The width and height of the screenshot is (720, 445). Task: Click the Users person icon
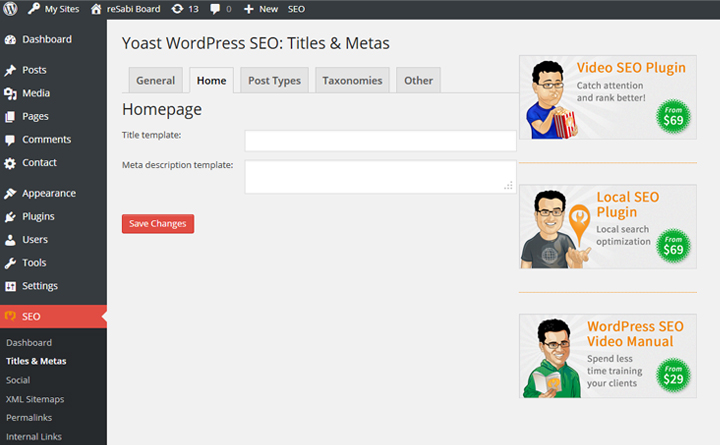pyautogui.click(x=10, y=240)
